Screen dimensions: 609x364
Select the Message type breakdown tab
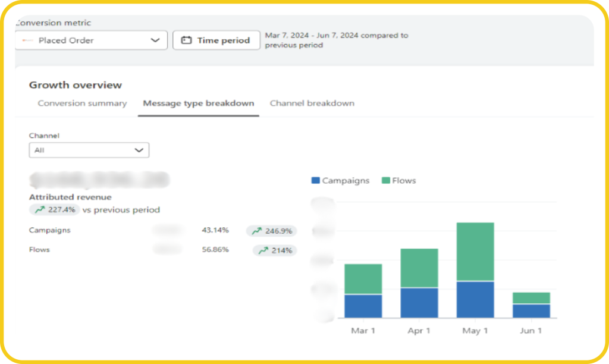pyautogui.click(x=198, y=103)
